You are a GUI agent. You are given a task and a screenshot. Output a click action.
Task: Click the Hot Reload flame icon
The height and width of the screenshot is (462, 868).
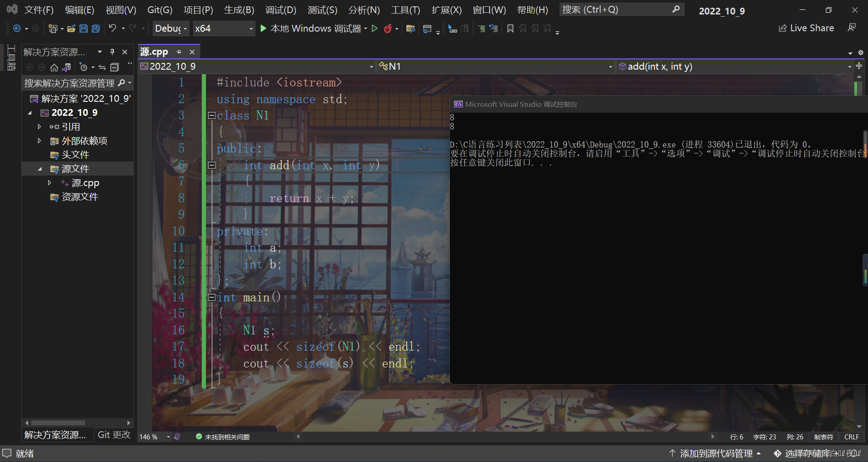point(388,29)
